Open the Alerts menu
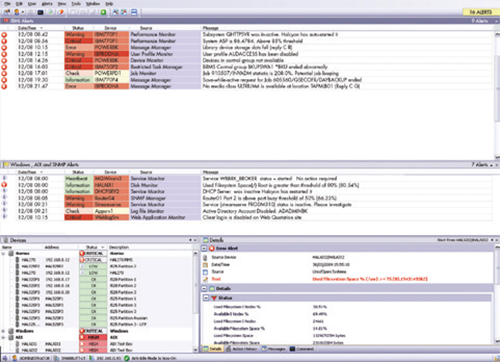Viewport: 500px width, 362px height. coord(47,4)
